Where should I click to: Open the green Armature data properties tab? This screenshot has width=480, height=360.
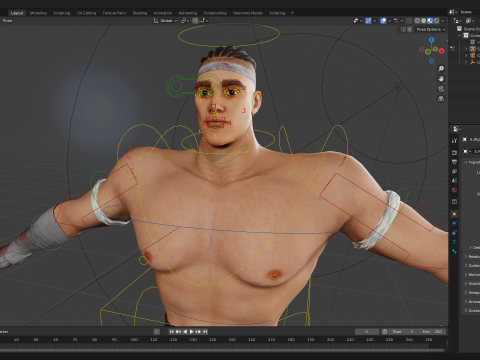tap(454, 242)
